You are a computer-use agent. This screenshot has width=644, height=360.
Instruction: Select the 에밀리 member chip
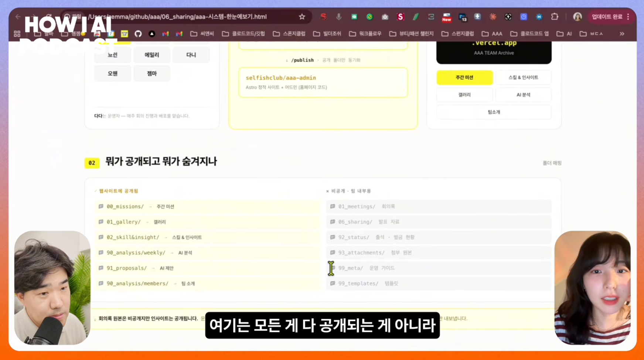point(152,55)
